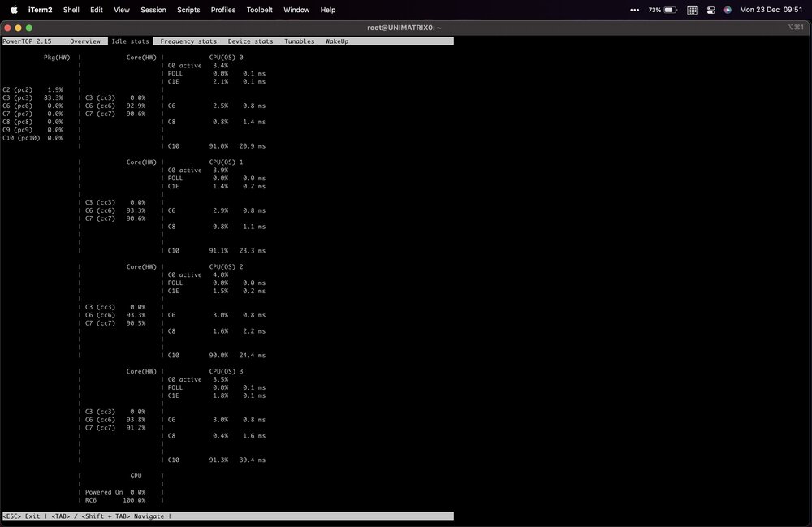Switch to PowerTOP Overview tab
This screenshot has width=812, height=527.
point(85,41)
